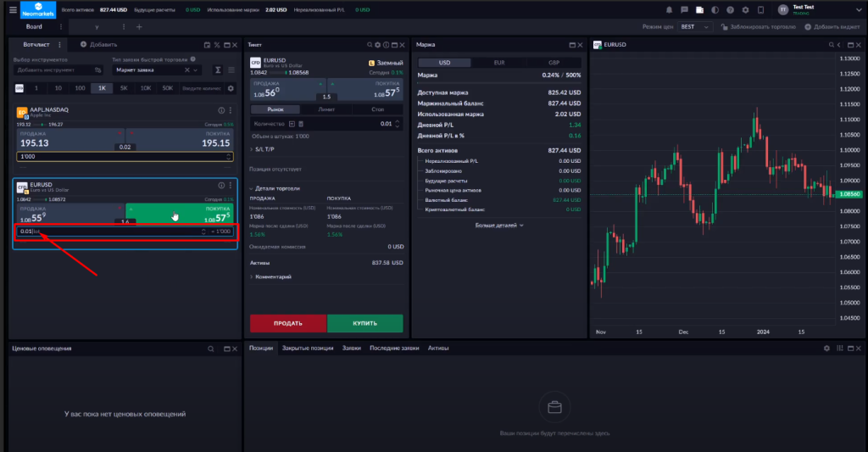
Task: Open the notifications bell
Action: coord(669,10)
